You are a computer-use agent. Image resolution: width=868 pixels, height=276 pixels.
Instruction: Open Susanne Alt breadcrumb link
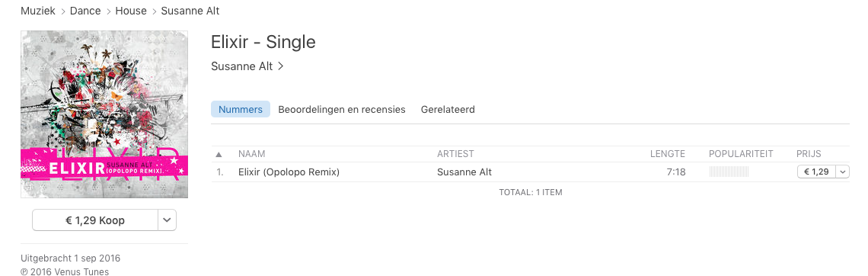(190, 11)
